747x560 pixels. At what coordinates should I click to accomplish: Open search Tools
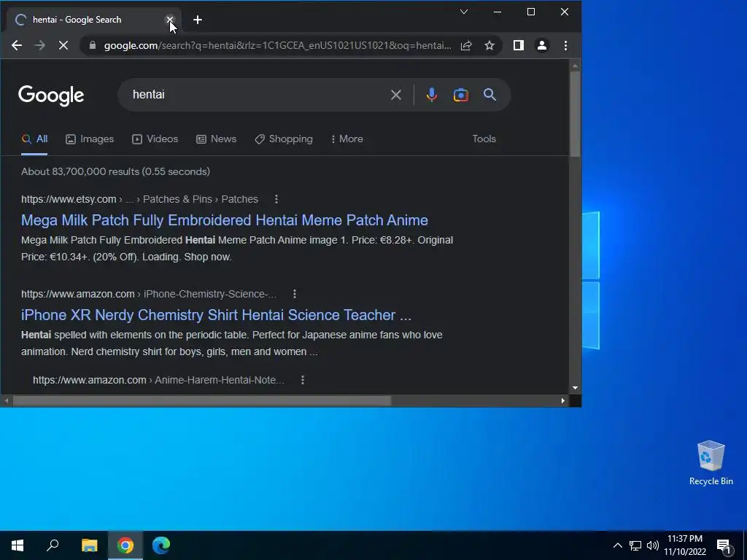[484, 139]
